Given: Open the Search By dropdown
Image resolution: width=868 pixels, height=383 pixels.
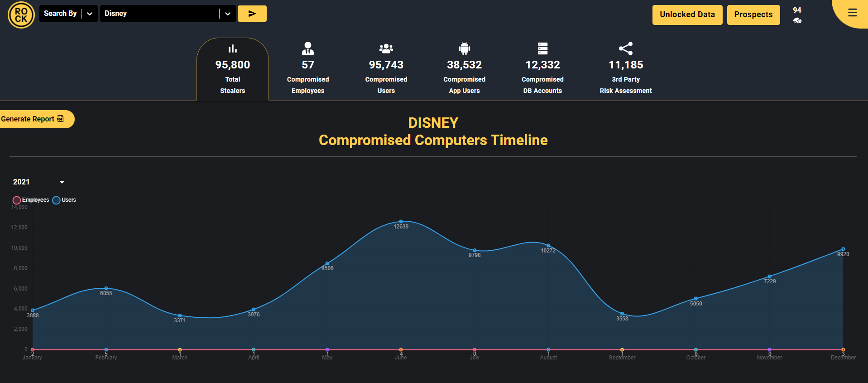Looking at the screenshot, I should 68,14.
